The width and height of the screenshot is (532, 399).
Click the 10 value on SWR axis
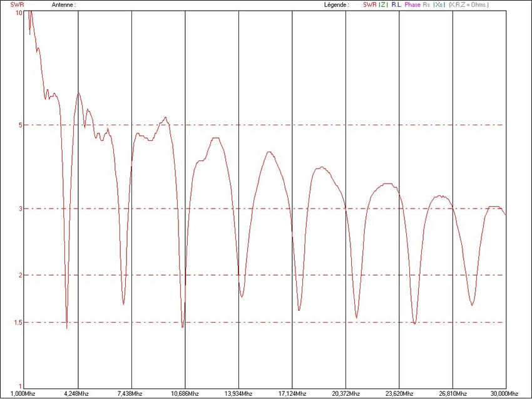(19, 13)
